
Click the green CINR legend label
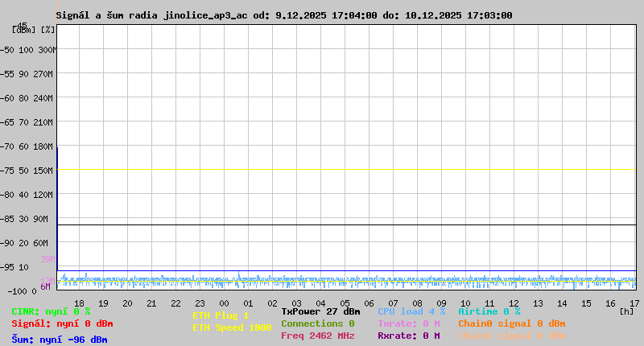51,311
